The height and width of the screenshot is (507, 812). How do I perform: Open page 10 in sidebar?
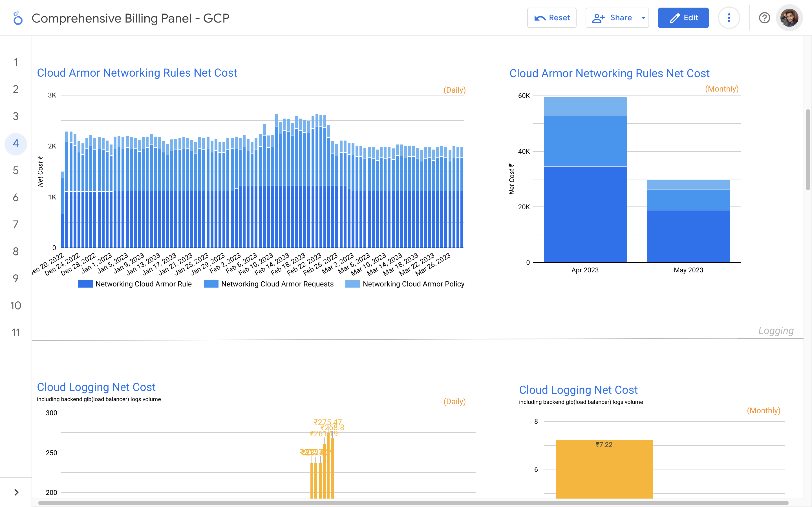pyautogui.click(x=16, y=306)
